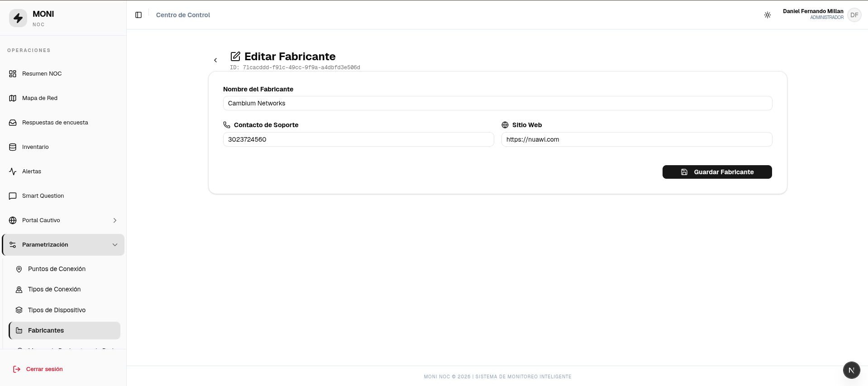
Task: Click the Portal Cautivo globe icon
Action: pos(13,220)
